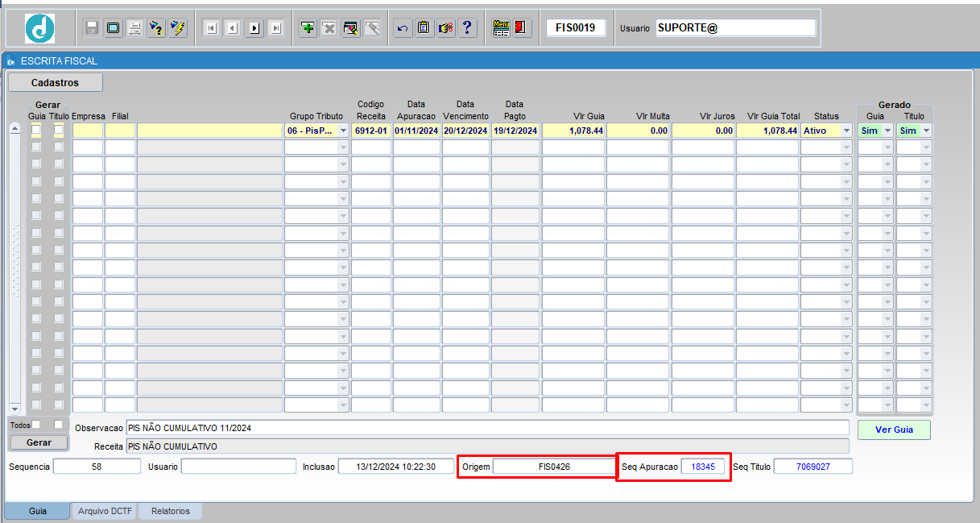Go to next record using toolbar arrow
The image size is (980, 523).
(x=254, y=28)
